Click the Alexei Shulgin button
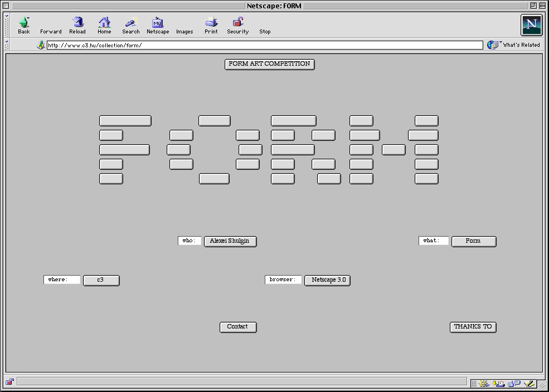 230,241
